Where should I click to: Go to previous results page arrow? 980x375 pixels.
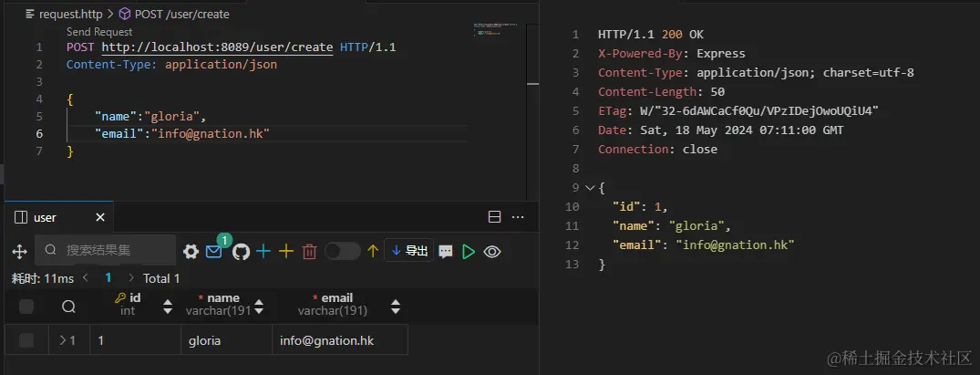click(86, 277)
